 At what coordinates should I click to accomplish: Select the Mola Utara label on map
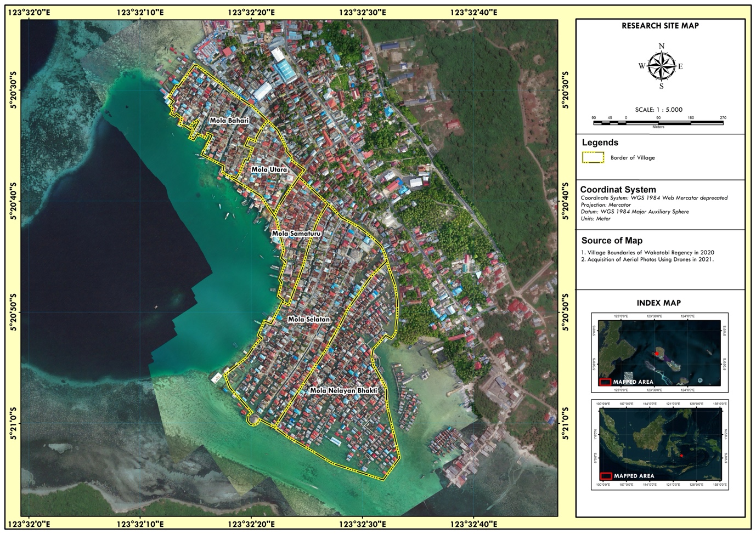tap(269, 169)
